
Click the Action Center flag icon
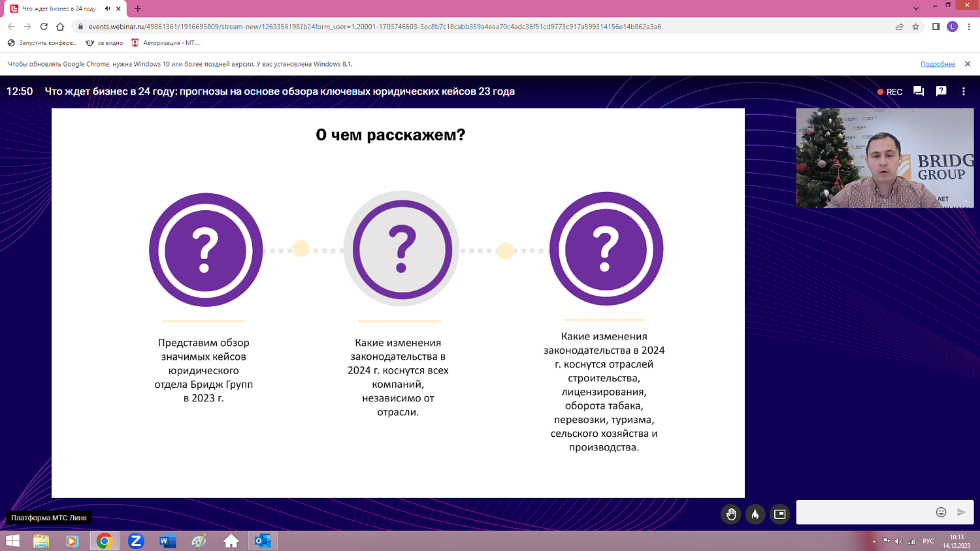[x=886, y=541]
